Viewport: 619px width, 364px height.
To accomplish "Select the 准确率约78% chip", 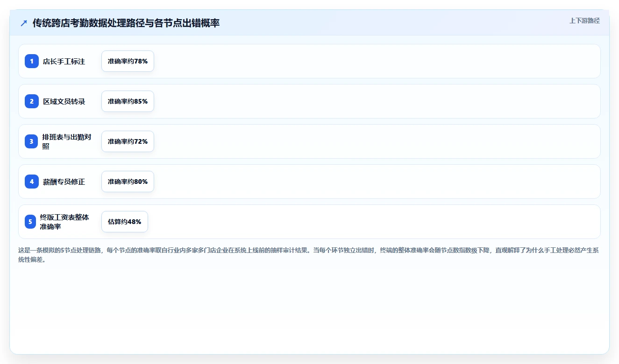I will pos(128,61).
